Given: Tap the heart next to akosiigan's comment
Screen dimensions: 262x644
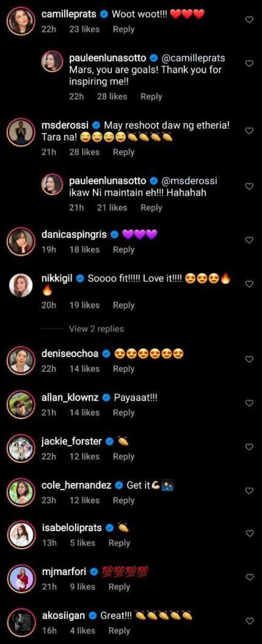Looking at the screenshot, I should coord(249,621).
